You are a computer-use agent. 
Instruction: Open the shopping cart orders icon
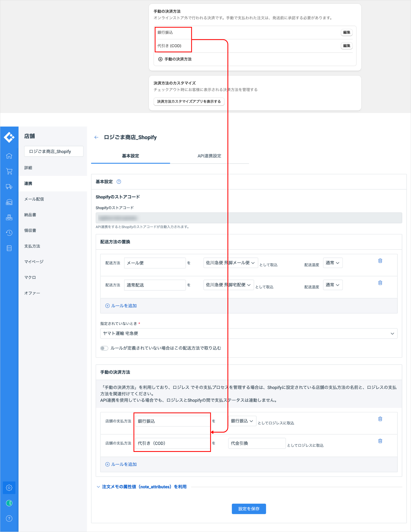coord(9,171)
